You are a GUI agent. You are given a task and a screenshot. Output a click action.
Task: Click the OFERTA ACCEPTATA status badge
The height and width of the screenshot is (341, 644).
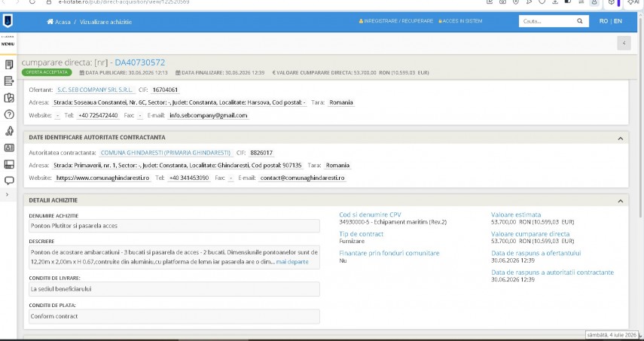[47, 72]
